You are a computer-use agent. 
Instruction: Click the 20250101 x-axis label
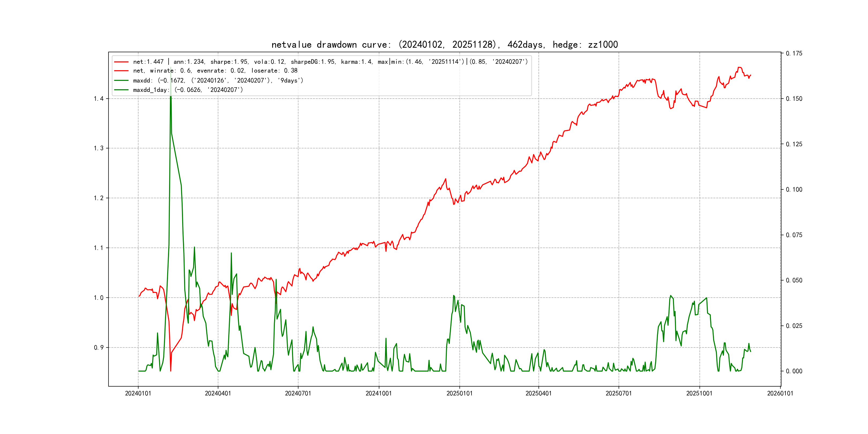(459, 394)
